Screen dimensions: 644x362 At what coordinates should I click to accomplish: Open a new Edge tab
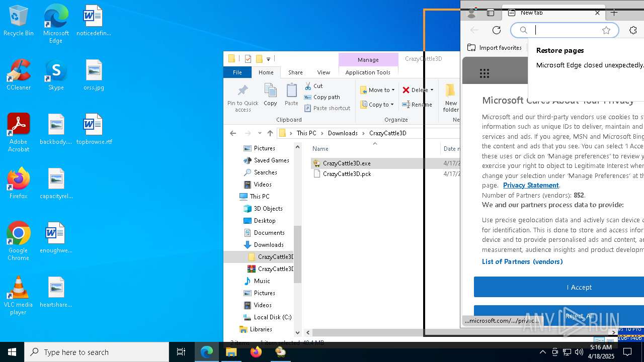tap(614, 13)
